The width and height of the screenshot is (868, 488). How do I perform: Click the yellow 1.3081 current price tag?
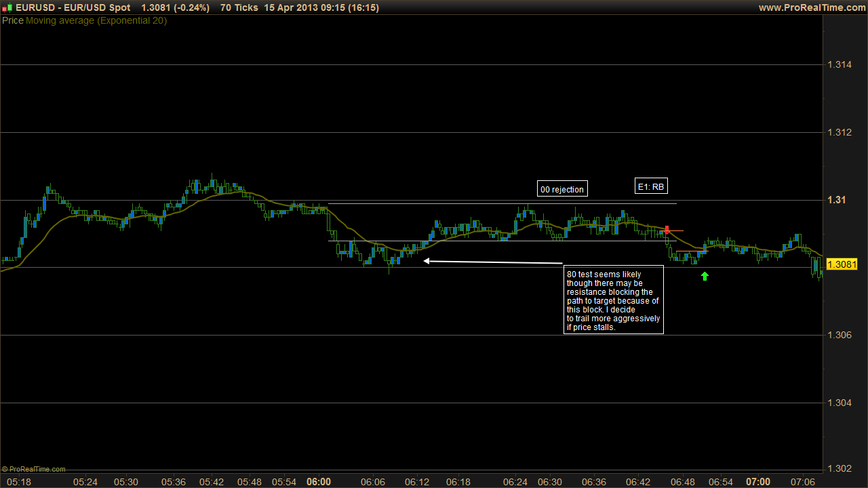tap(842, 264)
